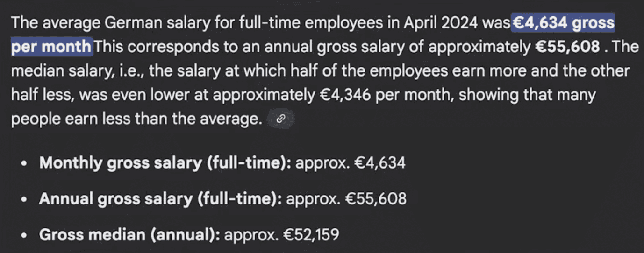Screen dimensions: 644x253
Task: Click the bullet dot before Annual gross salary
Action: point(23,200)
